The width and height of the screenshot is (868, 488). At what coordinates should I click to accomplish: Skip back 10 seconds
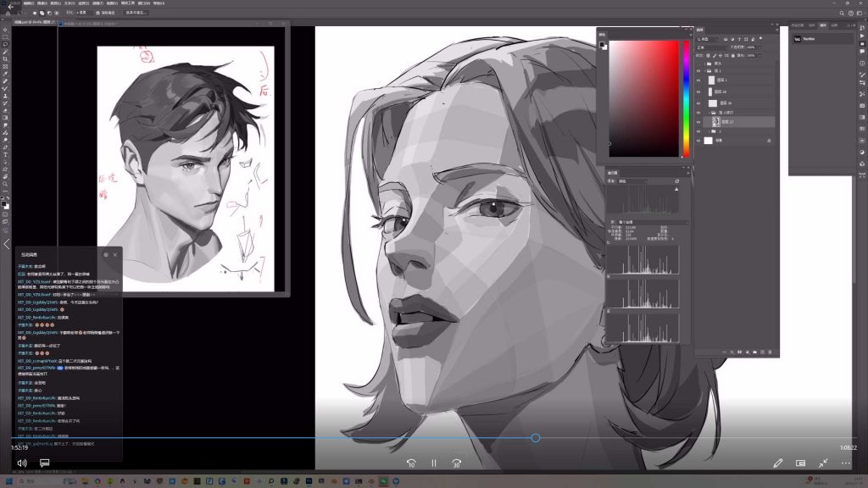tap(411, 463)
